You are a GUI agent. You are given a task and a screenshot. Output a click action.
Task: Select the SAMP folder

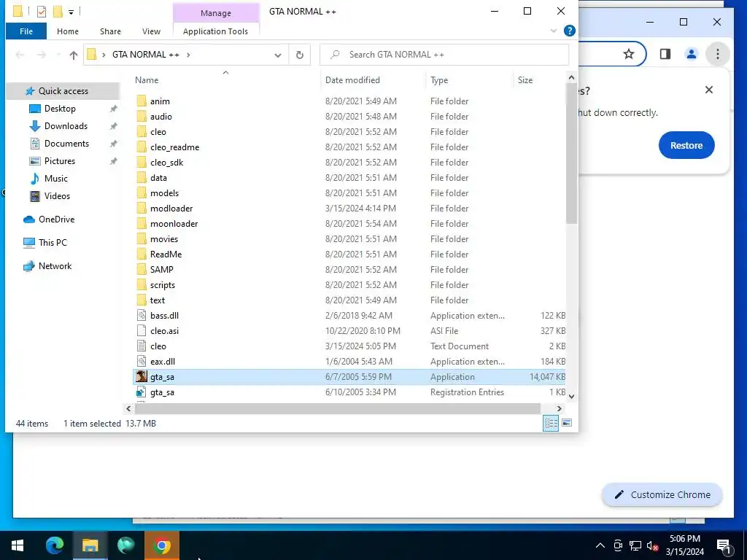pyautogui.click(x=349, y=270)
